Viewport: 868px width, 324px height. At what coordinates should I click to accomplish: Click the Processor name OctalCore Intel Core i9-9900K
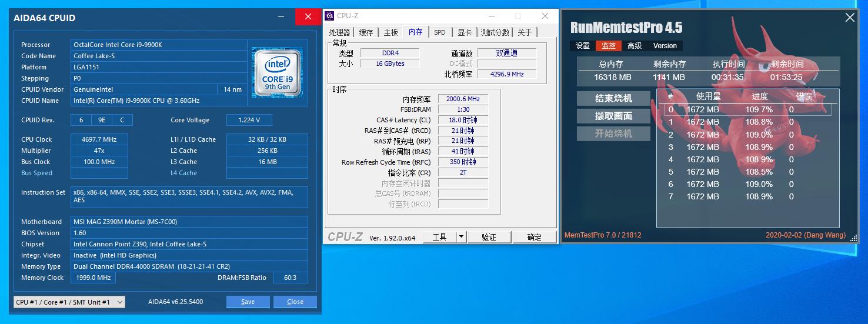(159, 45)
